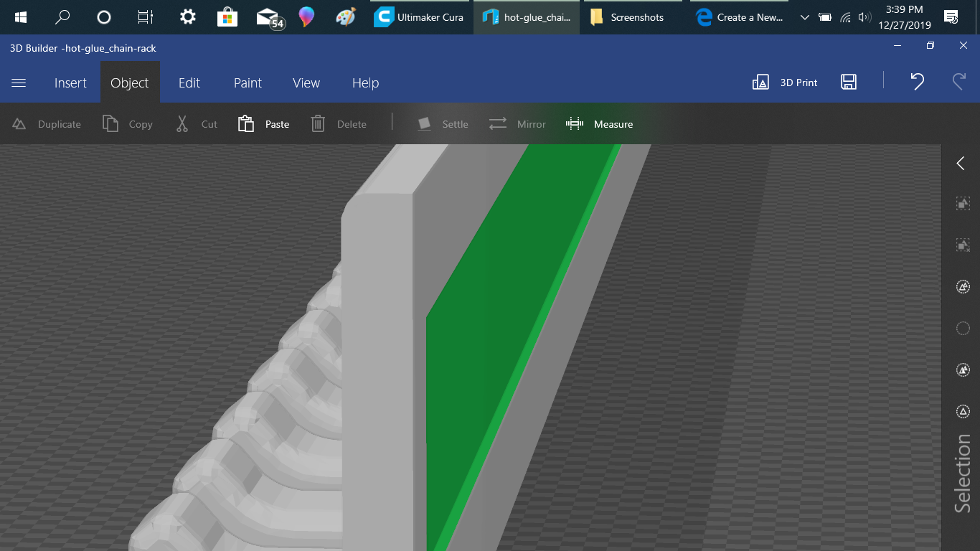Click the Duplicate tool
The width and height of the screenshot is (980, 551).
pos(47,124)
